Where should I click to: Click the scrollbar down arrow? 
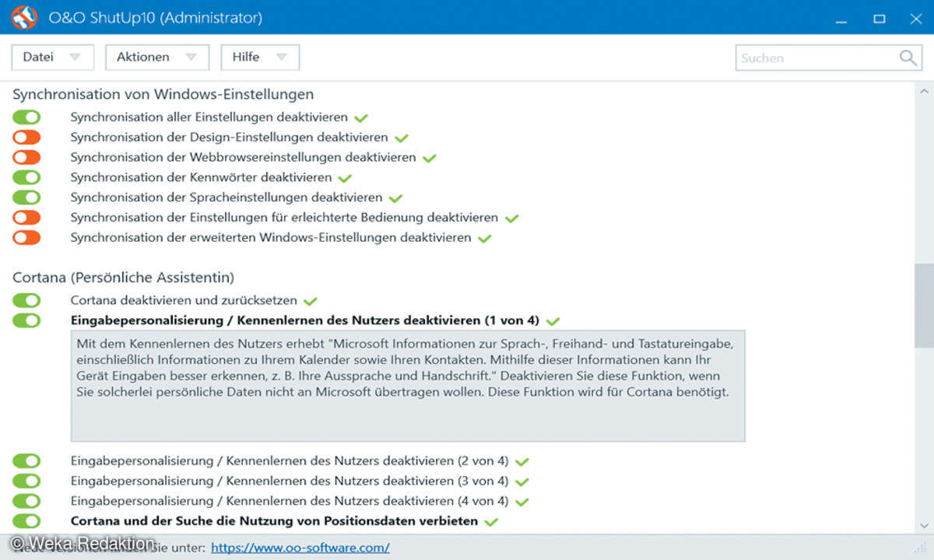[924, 525]
